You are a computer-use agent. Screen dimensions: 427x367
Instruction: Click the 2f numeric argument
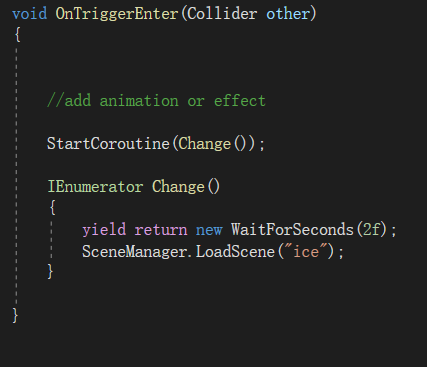click(x=372, y=230)
